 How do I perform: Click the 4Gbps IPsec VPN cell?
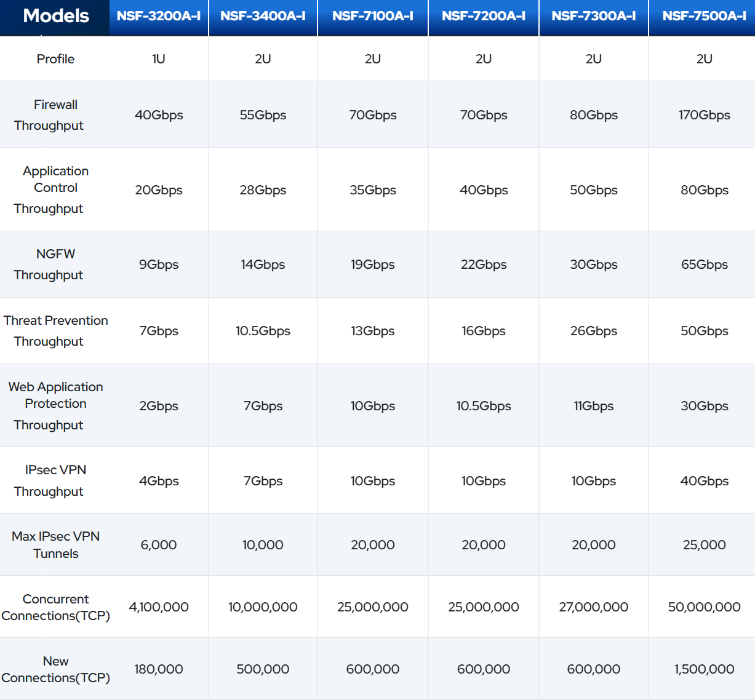pos(159,481)
